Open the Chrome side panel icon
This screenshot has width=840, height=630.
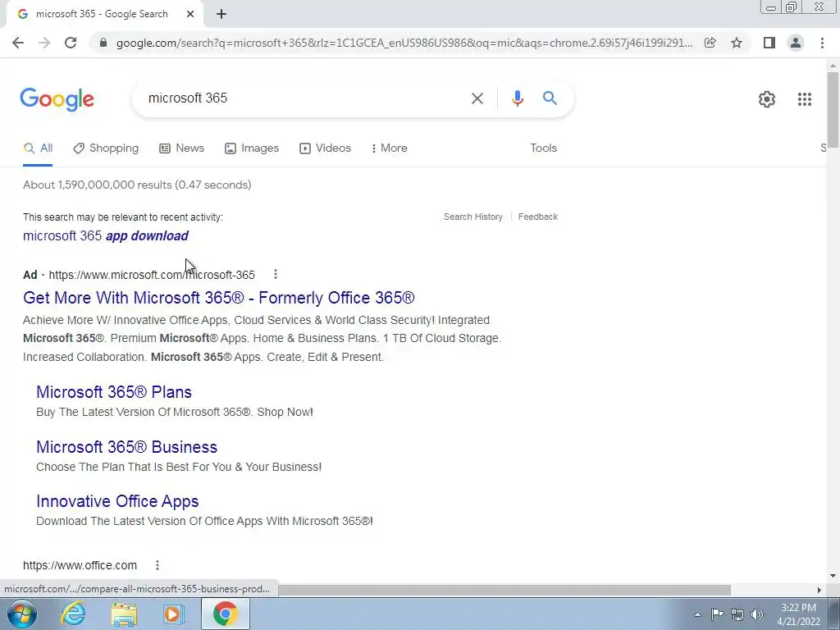coord(769,43)
